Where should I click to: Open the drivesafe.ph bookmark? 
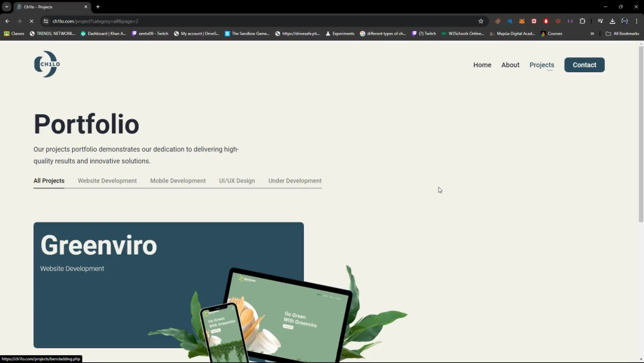coord(298,34)
